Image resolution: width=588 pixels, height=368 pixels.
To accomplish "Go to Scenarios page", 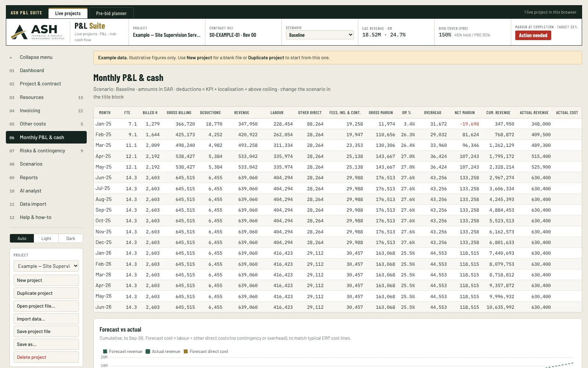I will pos(46,164).
